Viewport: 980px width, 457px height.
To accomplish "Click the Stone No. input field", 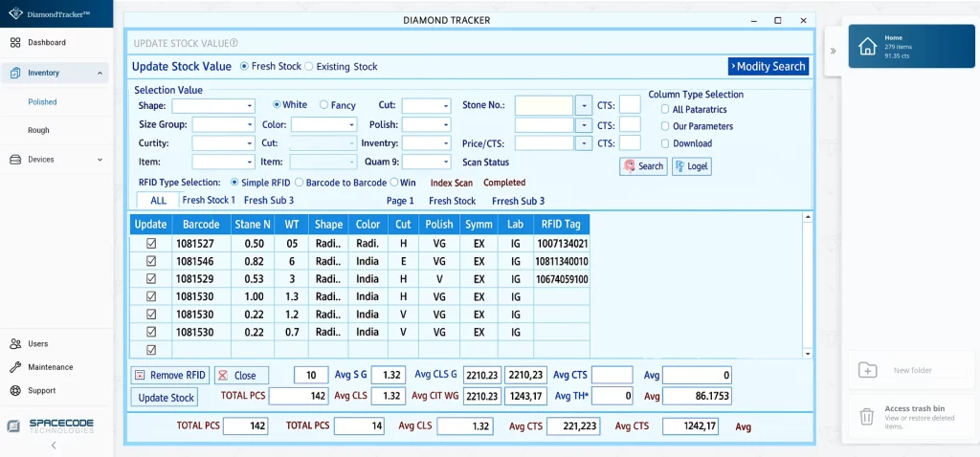I will [544, 106].
